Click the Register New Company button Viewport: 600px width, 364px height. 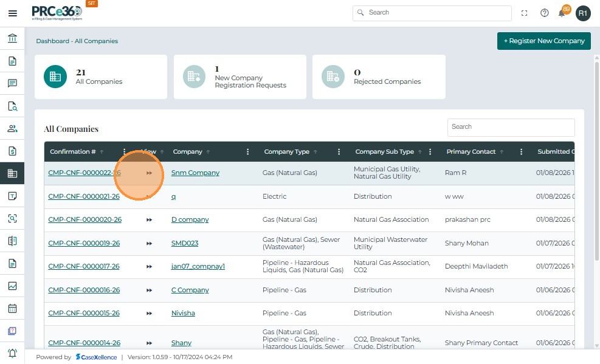[543, 41]
